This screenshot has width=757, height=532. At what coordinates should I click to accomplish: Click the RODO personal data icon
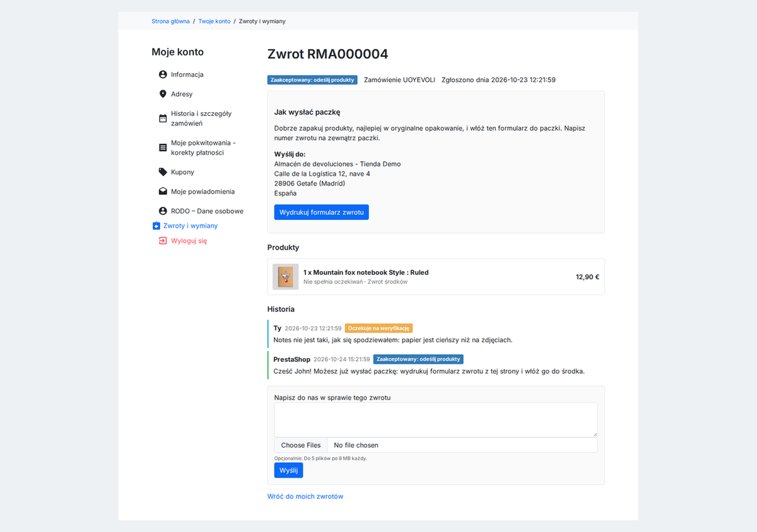(x=163, y=211)
